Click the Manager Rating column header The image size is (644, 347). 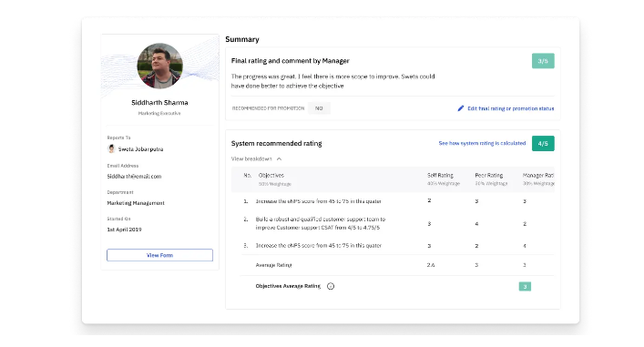coord(538,176)
